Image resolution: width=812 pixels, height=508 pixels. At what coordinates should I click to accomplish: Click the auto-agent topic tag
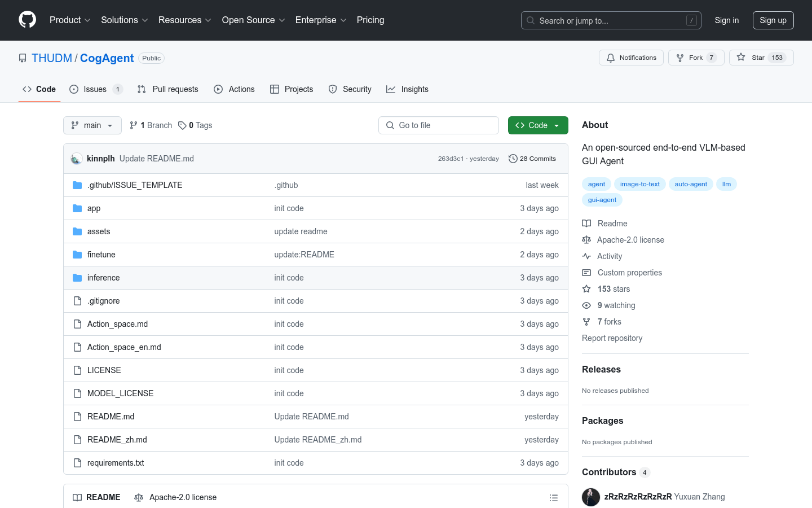pyautogui.click(x=691, y=184)
